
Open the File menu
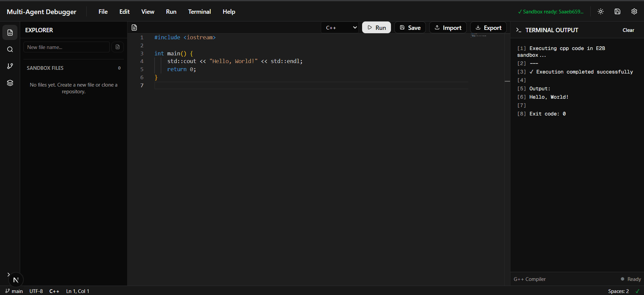click(103, 11)
